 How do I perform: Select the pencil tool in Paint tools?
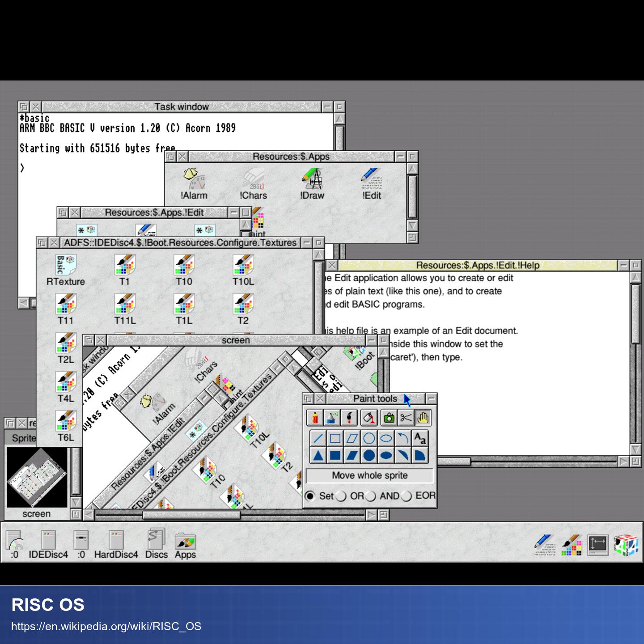tap(315, 418)
